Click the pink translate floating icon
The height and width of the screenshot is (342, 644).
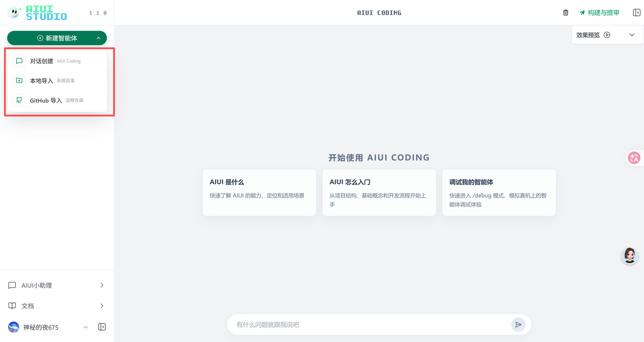pyautogui.click(x=634, y=158)
